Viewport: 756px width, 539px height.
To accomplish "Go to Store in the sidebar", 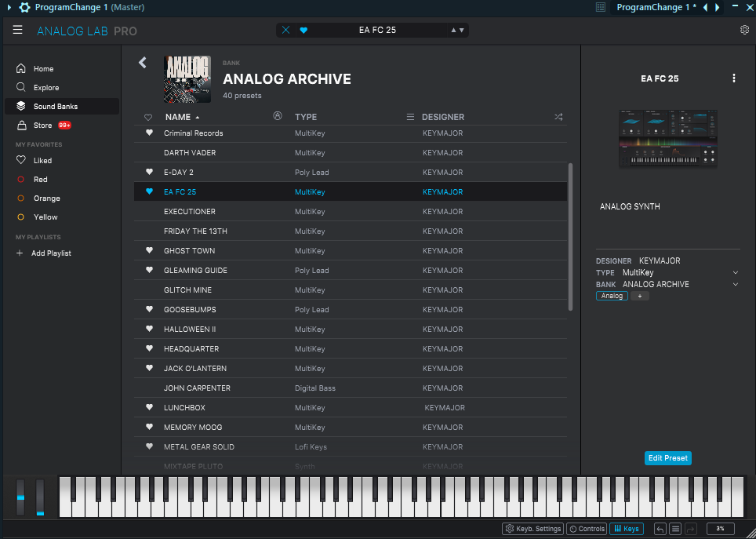I will coord(42,126).
